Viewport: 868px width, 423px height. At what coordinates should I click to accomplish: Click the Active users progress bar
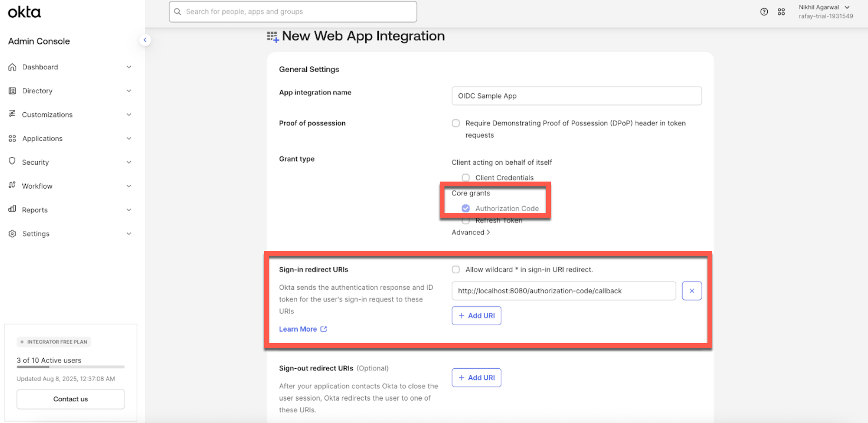point(70,367)
